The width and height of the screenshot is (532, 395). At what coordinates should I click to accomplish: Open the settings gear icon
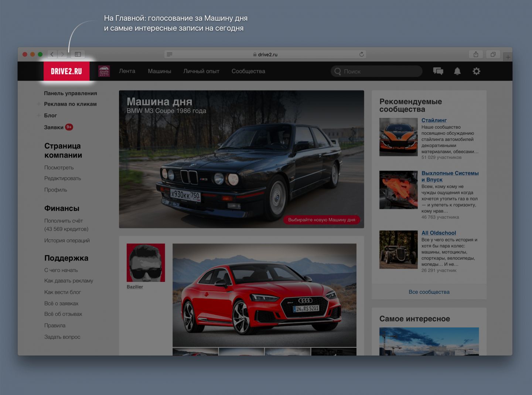(x=476, y=71)
